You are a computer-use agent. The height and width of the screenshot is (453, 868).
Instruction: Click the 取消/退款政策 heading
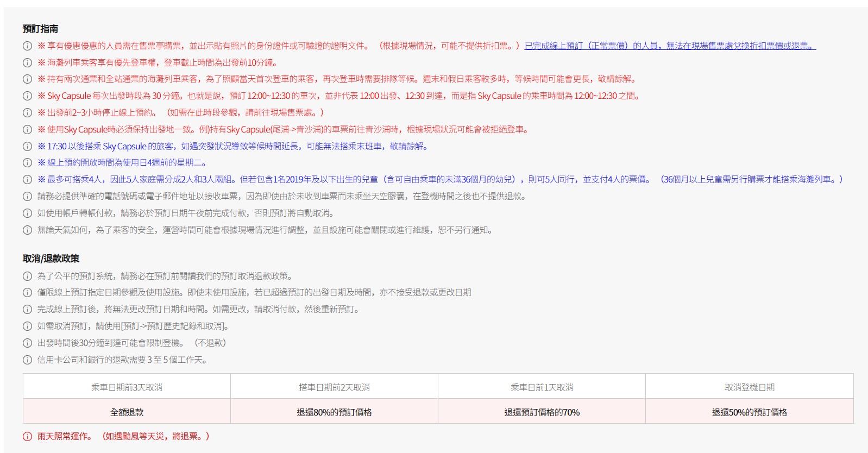(x=51, y=259)
